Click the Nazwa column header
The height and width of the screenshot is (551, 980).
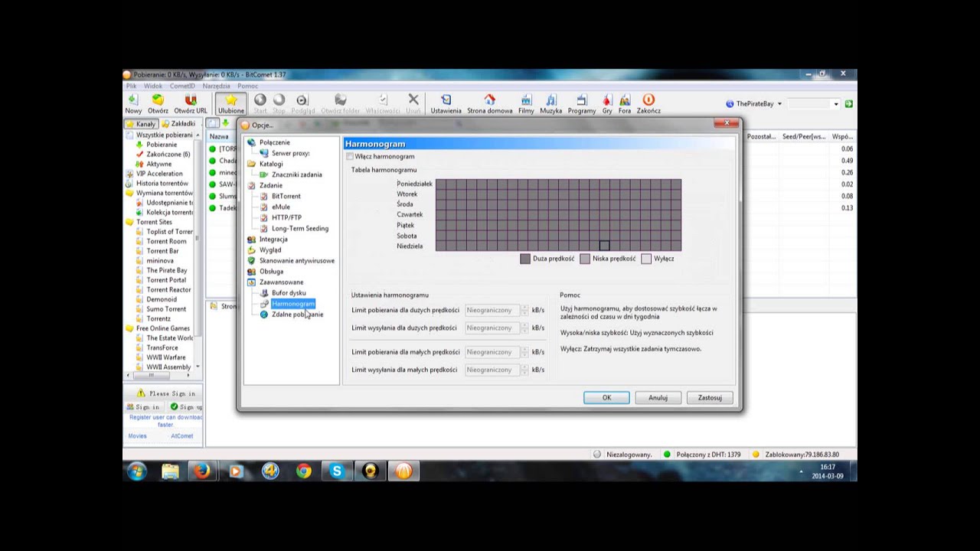click(x=220, y=136)
